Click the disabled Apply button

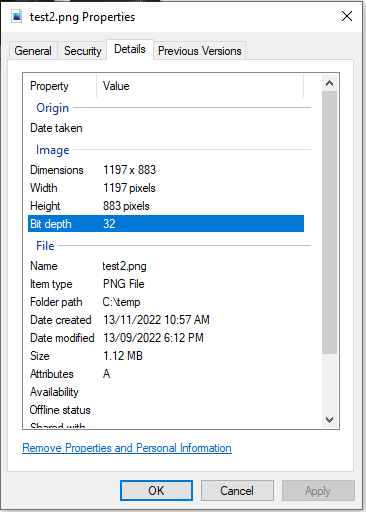pyautogui.click(x=318, y=491)
